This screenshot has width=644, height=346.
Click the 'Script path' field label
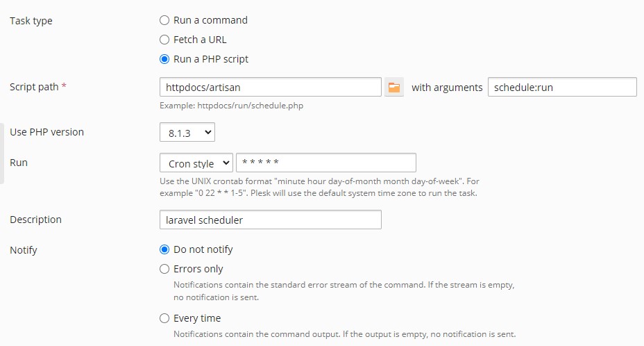(x=34, y=87)
